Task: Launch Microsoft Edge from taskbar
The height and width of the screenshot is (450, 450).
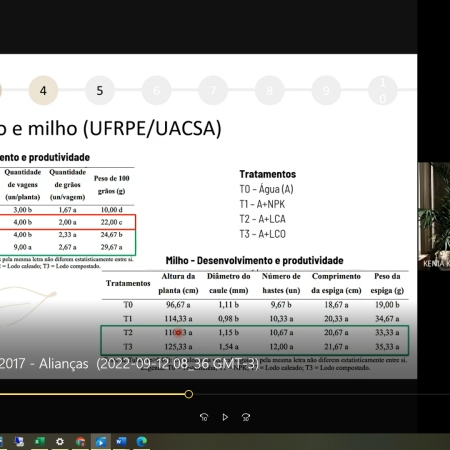Action: [x=142, y=442]
